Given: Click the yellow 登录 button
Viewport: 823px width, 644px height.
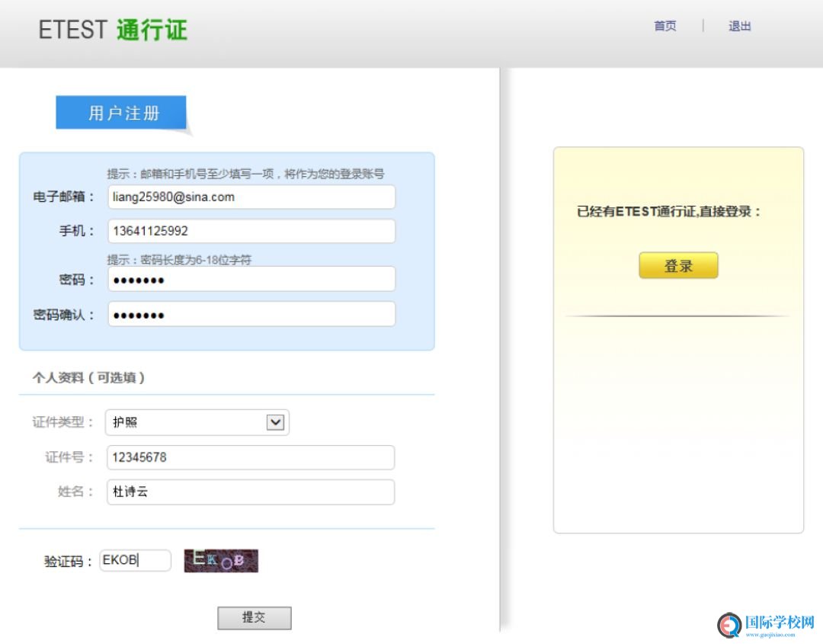Looking at the screenshot, I should [678, 265].
